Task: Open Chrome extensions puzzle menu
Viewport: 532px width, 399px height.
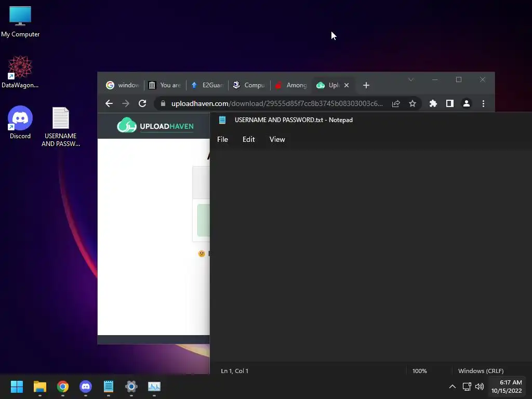Action: tap(433, 103)
